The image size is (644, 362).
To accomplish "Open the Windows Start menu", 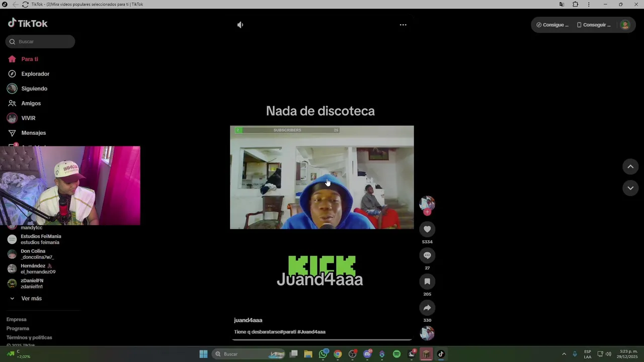I will (x=203, y=354).
